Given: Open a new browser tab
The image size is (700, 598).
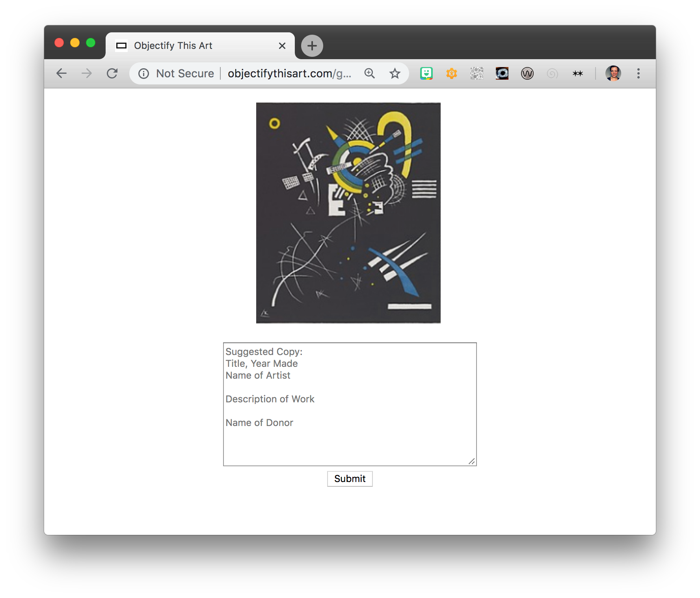Looking at the screenshot, I should 312,46.
